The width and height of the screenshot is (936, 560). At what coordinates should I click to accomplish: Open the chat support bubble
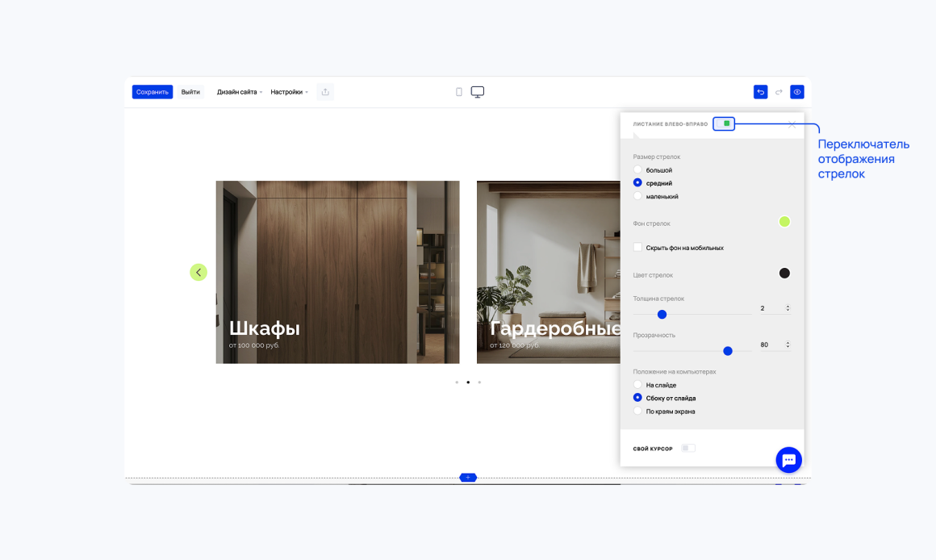(788, 460)
